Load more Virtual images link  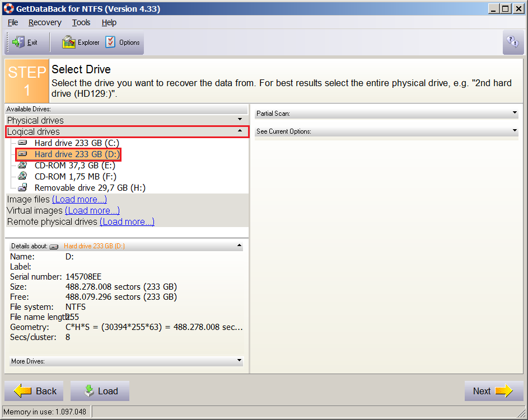click(92, 210)
